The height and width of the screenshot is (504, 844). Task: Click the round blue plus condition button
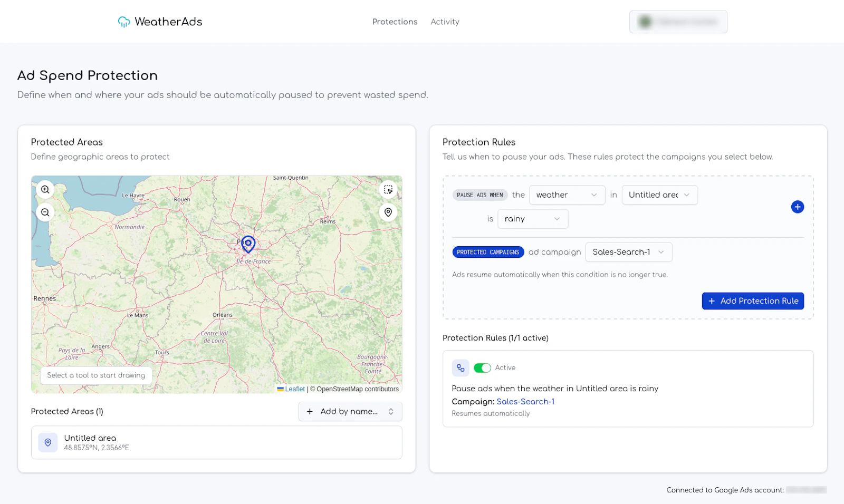[798, 207]
